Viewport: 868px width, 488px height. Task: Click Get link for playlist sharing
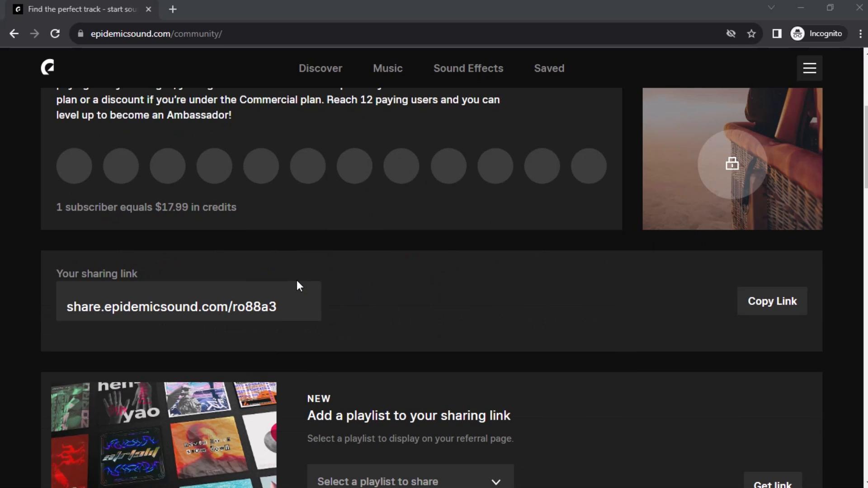point(773,483)
